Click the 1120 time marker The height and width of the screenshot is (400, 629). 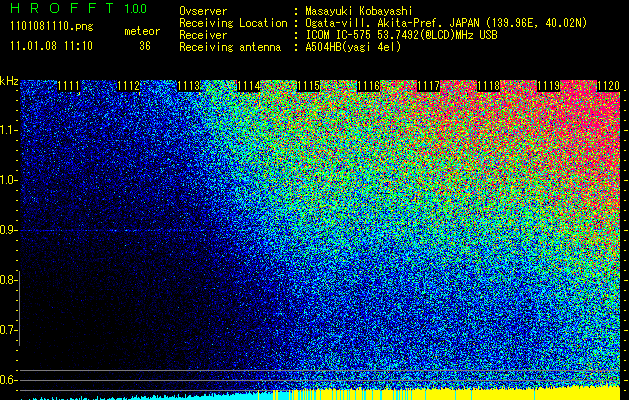[x=608, y=86]
